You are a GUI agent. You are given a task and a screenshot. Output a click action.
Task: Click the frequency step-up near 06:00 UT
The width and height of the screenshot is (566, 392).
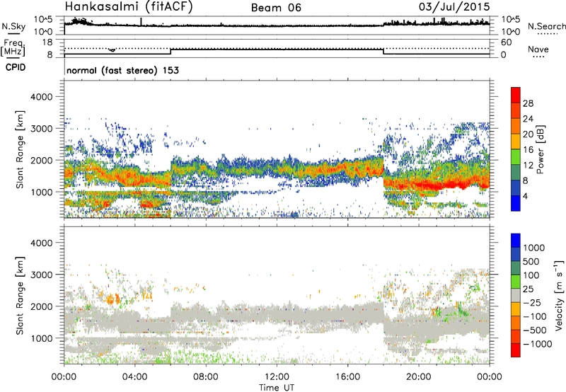171,52
